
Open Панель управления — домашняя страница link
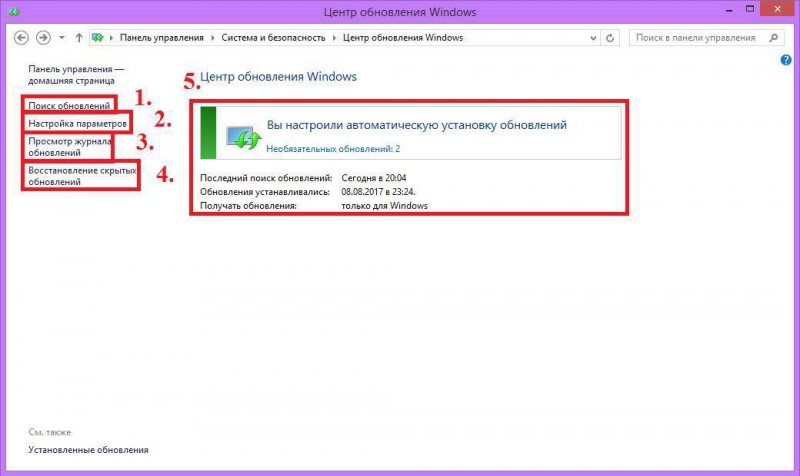point(76,74)
